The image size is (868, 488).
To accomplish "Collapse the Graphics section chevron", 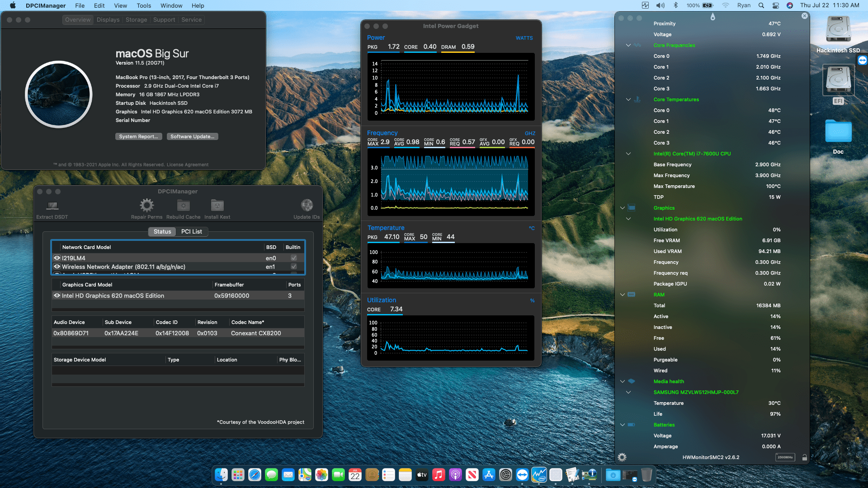I will point(623,208).
